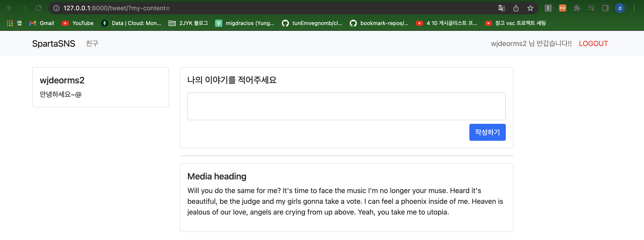The width and height of the screenshot is (644, 240).
Task: Open the YouTube bookmark
Action: pyautogui.click(x=78, y=23)
